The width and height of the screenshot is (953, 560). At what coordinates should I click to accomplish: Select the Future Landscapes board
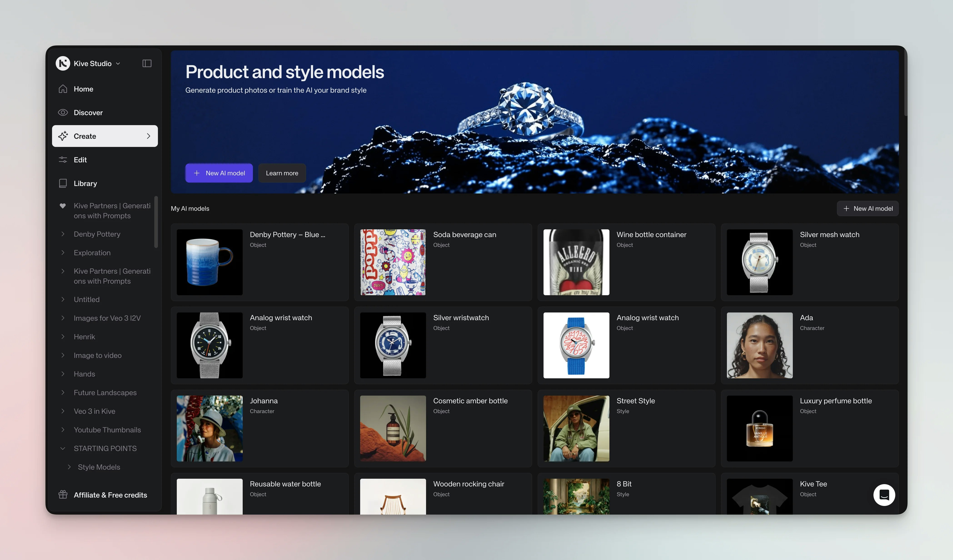point(105,393)
